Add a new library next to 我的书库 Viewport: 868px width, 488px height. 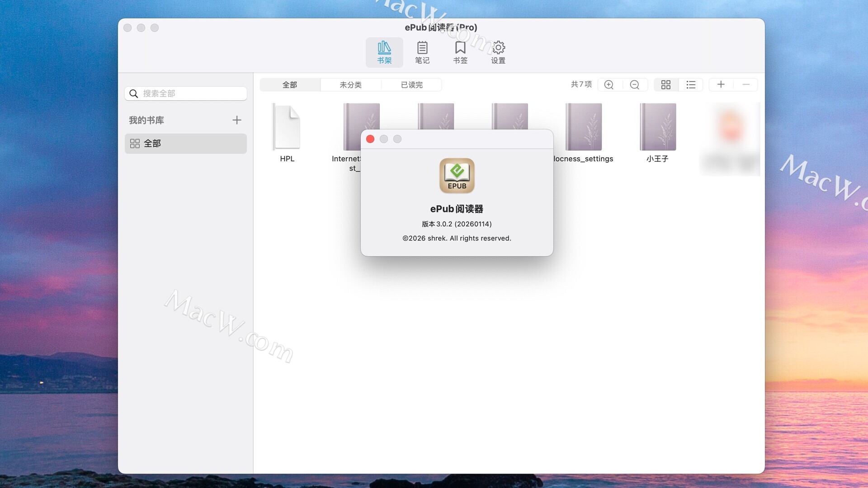[x=236, y=120]
